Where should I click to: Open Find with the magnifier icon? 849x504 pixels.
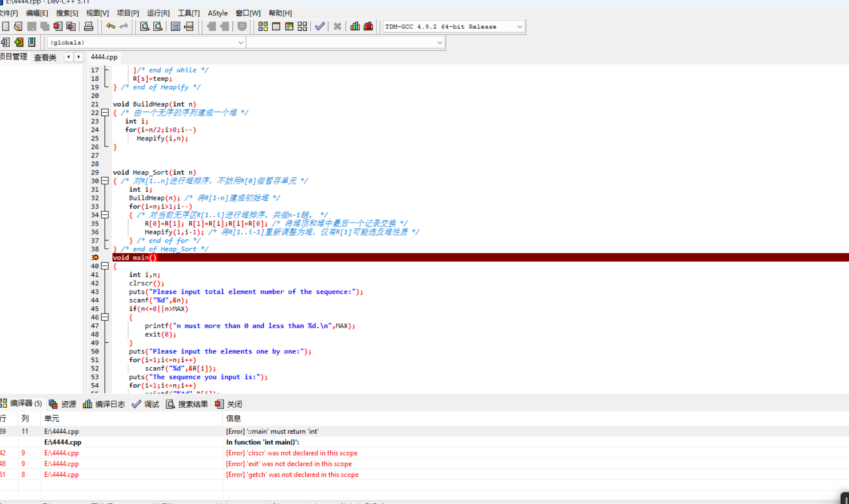coord(144,27)
